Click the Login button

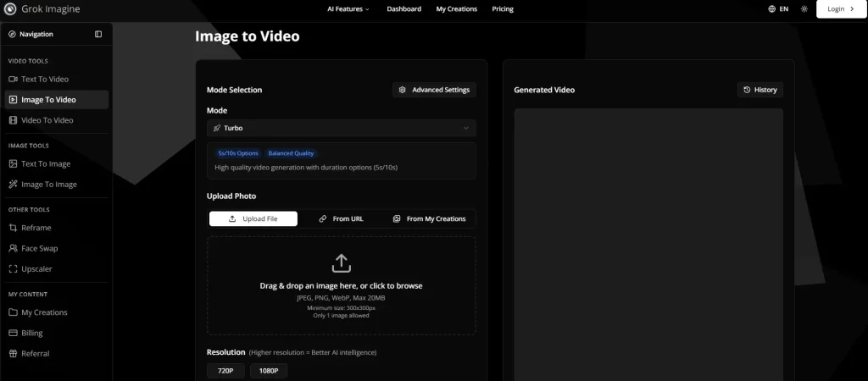point(841,8)
